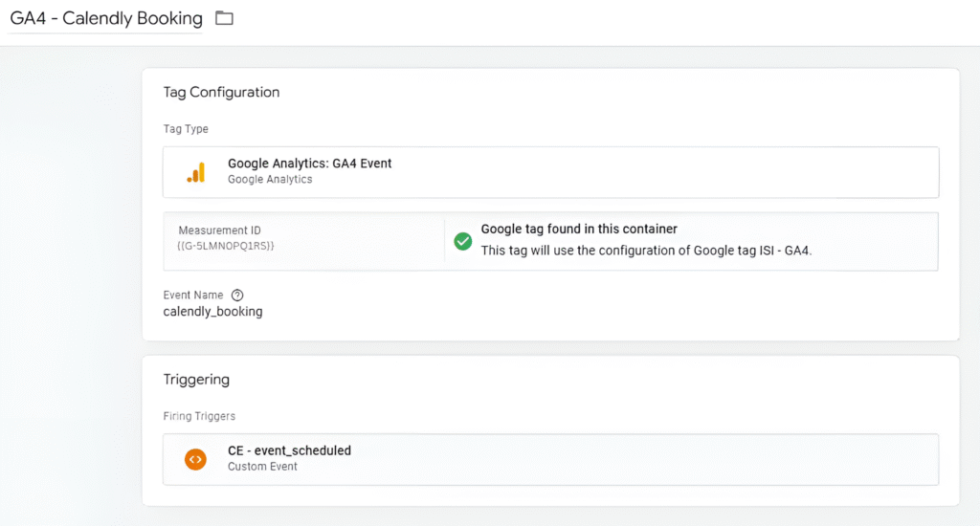Open the Event Name help icon

[237, 295]
